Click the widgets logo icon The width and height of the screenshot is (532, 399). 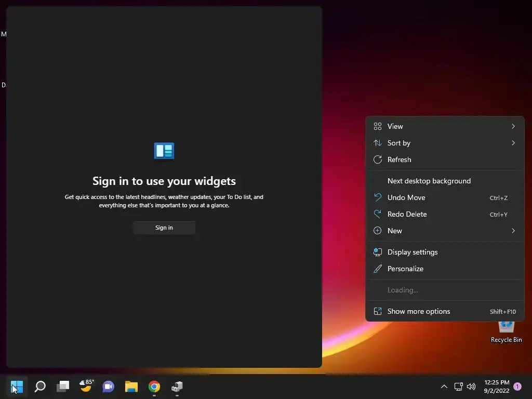[x=164, y=151]
